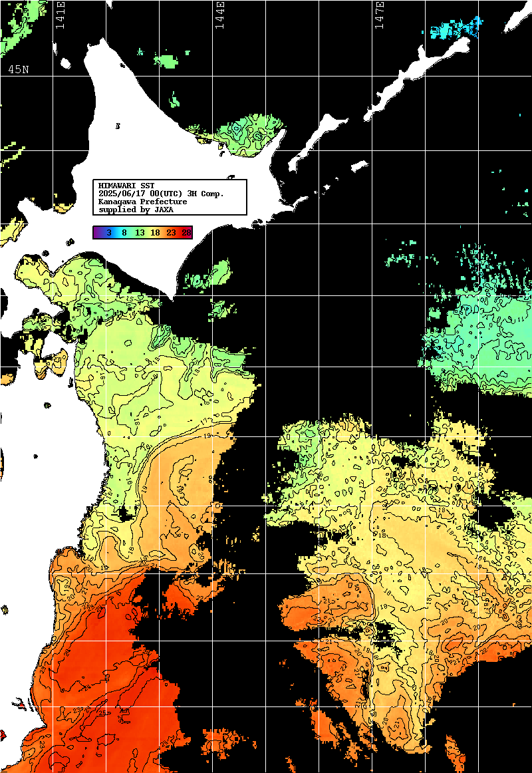Image resolution: width=532 pixels, height=773 pixels.
Task: Pick the 3 degree value on color legend
Action: 109,233
